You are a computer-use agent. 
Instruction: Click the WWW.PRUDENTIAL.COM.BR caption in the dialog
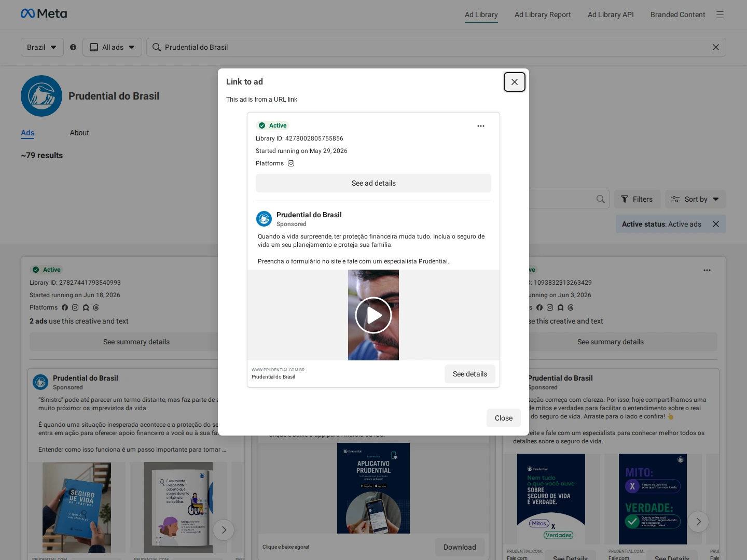coord(278,370)
